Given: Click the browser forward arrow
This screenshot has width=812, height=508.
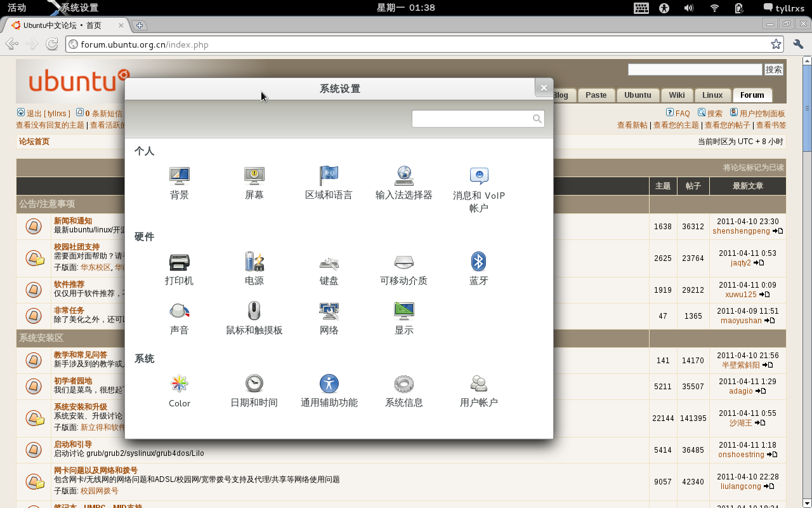Looking at the screenshot, I should 32,44.
